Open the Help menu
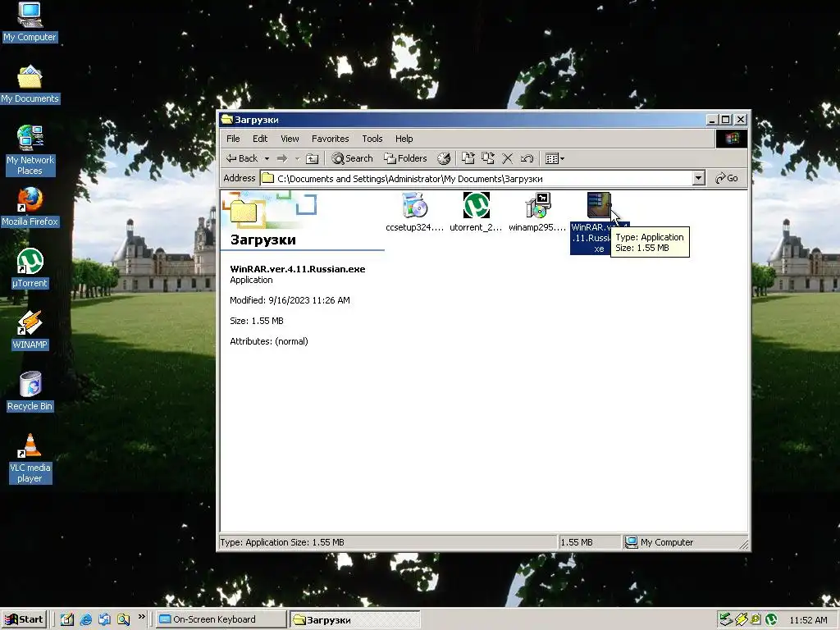This screenshot has width=840, height=630. (404, 138)
